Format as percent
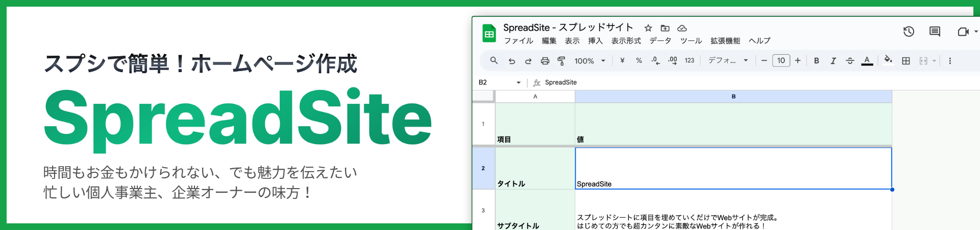 [x=639, y=60]
